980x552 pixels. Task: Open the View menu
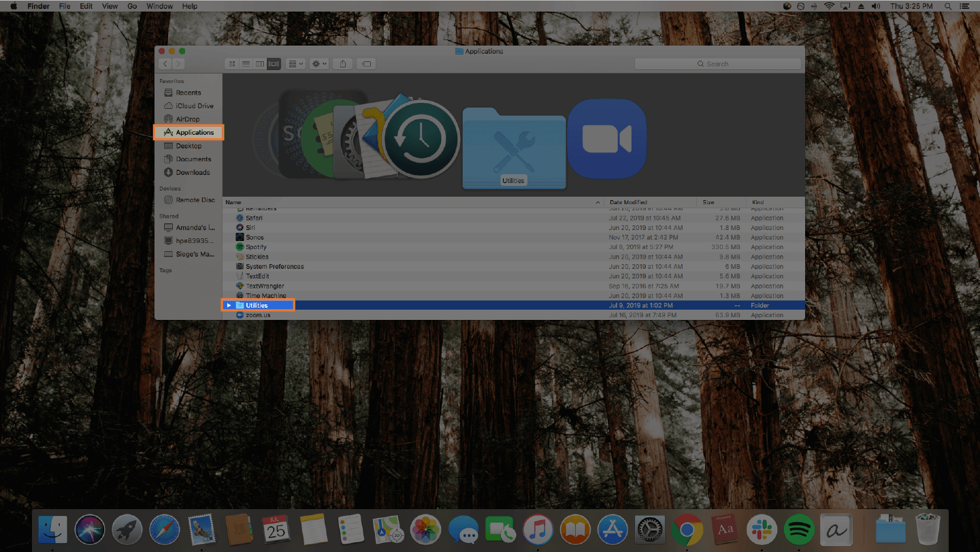tap(110, 6)
